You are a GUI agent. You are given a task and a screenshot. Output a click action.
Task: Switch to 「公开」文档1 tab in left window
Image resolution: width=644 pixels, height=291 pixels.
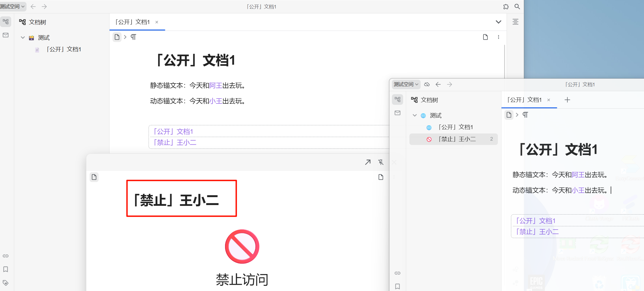132,22
